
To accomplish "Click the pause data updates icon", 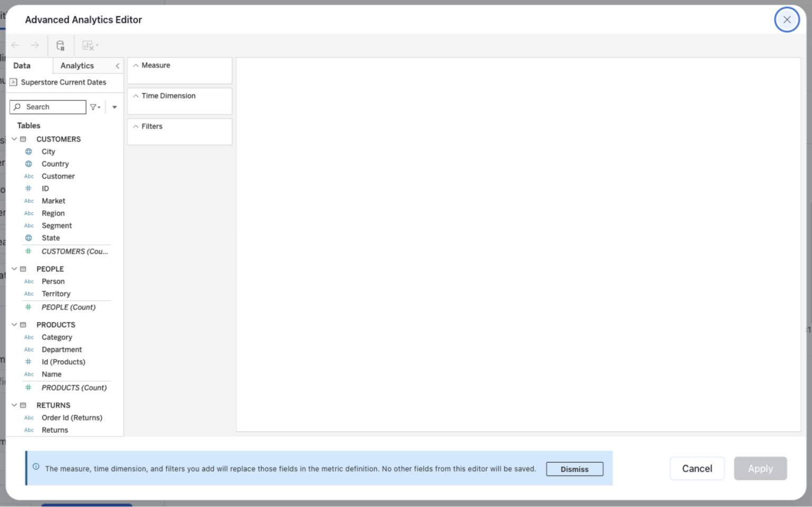I will (60, 45).
